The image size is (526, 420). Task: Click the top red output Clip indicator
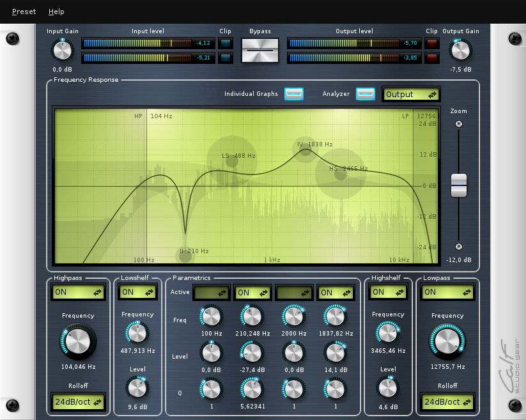coord(432,43)
